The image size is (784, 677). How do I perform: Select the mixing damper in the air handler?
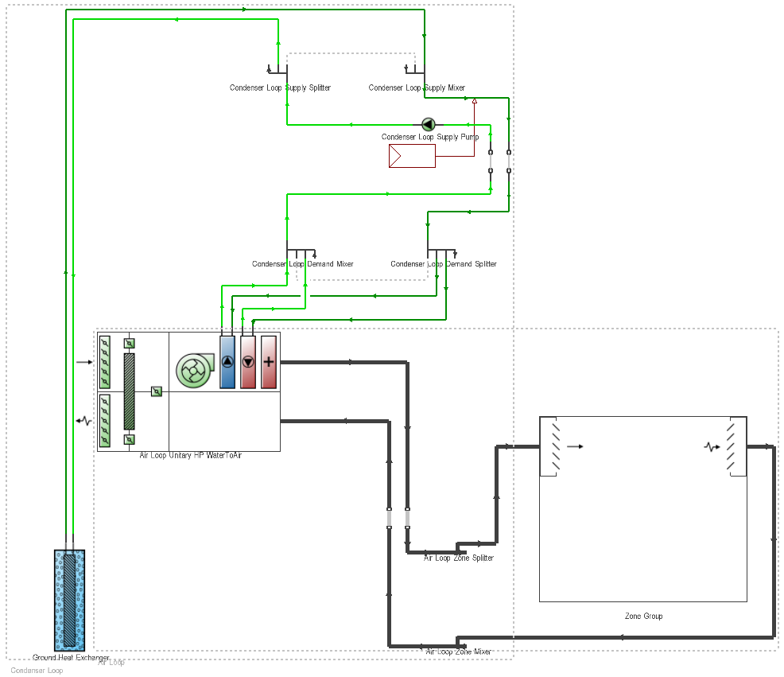pyautogui.click(x=157, y=391)
